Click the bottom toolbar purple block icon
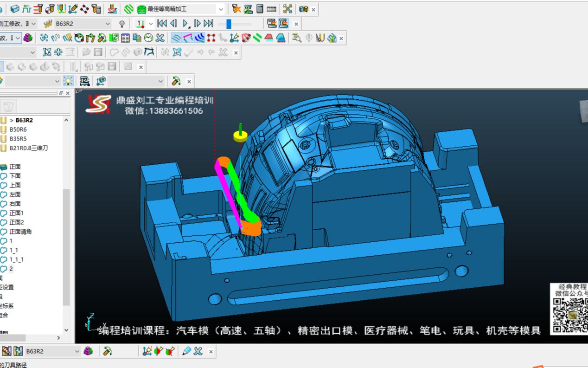588x368 pixels. 88,351
